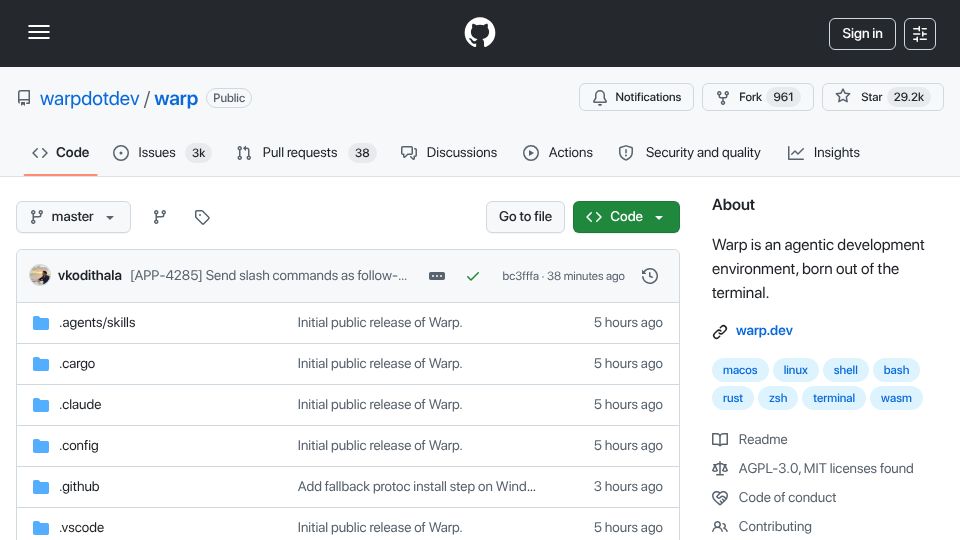Switch to the Issues tab

click(162, 152)
